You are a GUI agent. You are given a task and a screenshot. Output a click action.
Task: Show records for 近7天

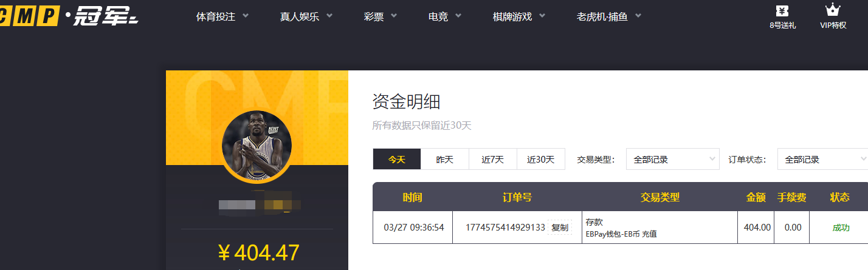tap(492, 160)
